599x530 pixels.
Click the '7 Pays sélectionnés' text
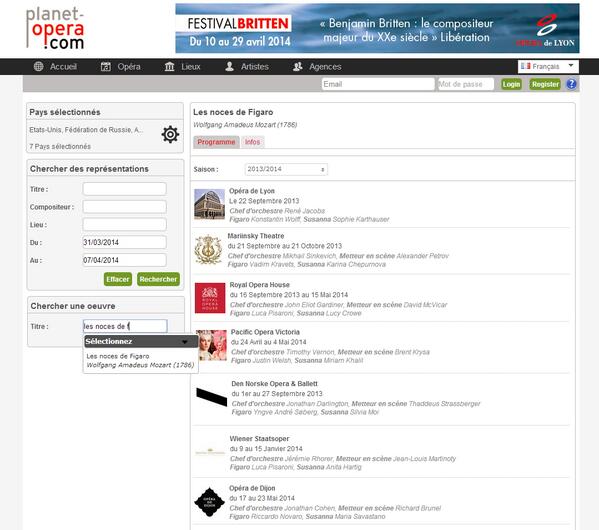[x=60, y=146]
